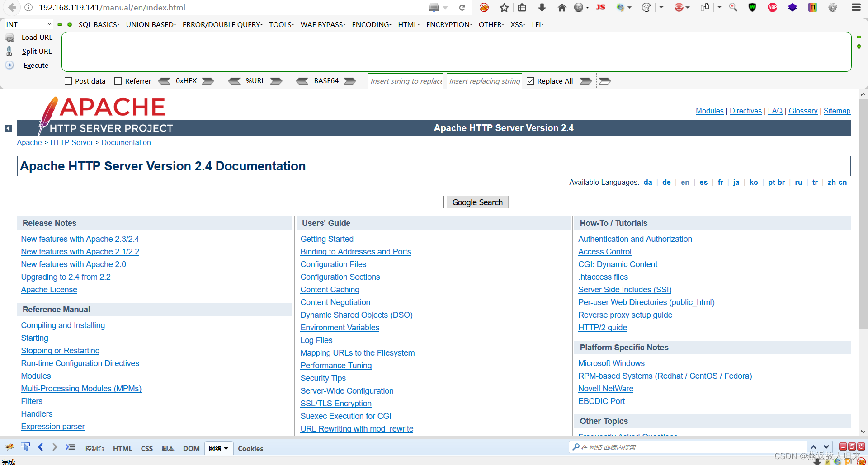Open the Apache License link

[49, 290]
